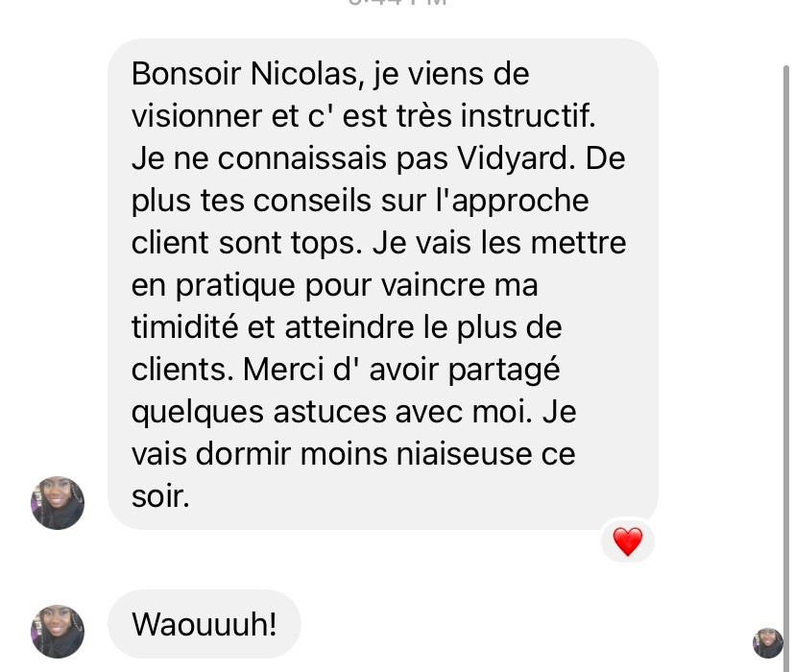Click the final word soir. in the message
The width and height of the screenshot is (794, 672).
160,495
